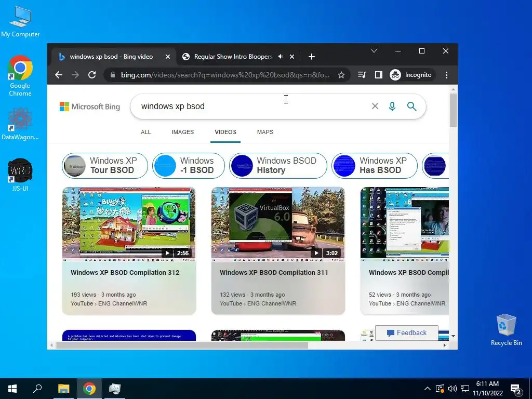Select the windows xp bsod Bing video tab
Viewport: 532px width, 399px height.
click(111, 57)
